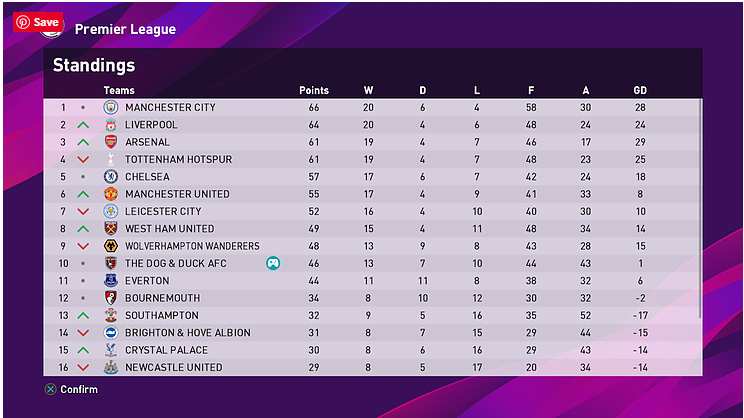Viewport: 744px width, 418px height.
Task: Click the Pinterest Save button
Action: [x=38, y=22]
